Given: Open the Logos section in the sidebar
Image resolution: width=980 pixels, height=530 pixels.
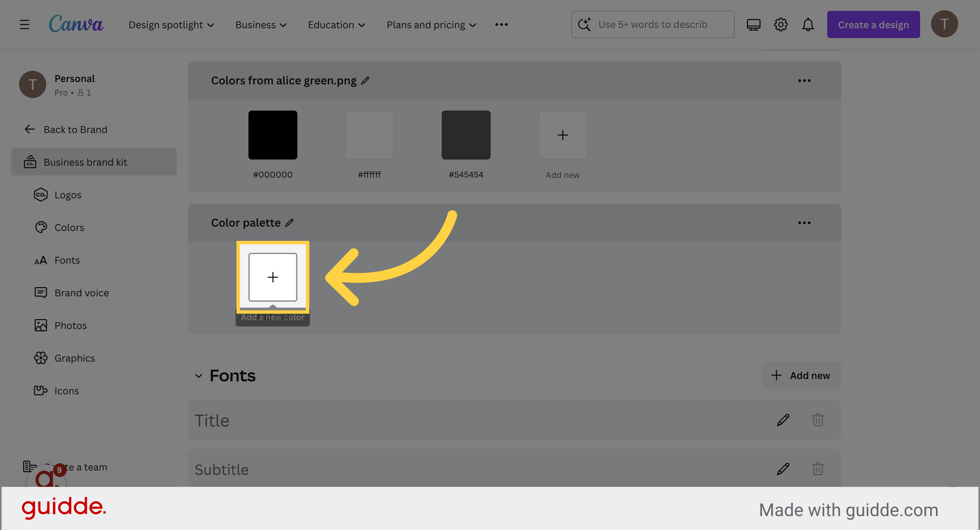Looking at the screenshot, I should 68,195.
